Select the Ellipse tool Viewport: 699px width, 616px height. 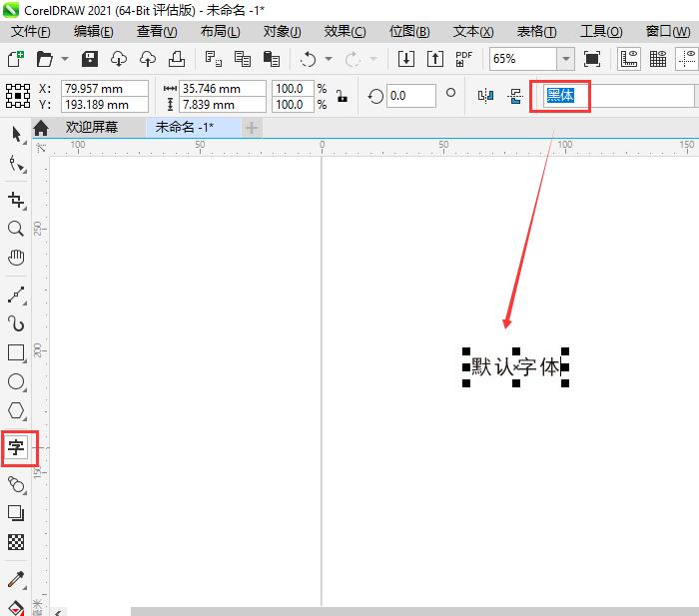click(16, 382)
